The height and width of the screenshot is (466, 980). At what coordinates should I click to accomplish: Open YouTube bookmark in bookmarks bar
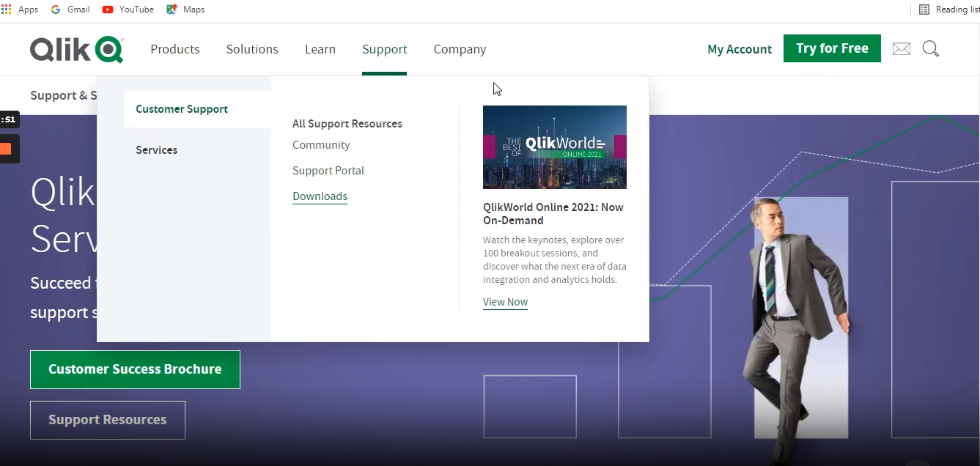128,10
